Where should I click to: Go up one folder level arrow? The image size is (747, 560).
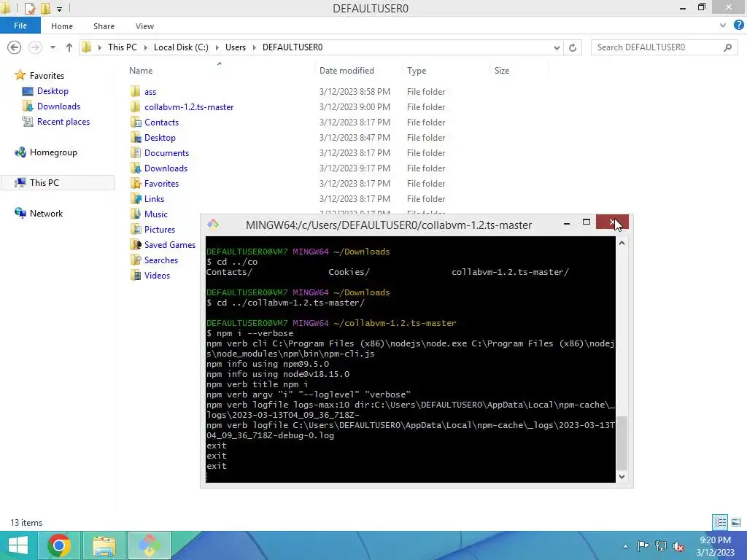[69, 47]
